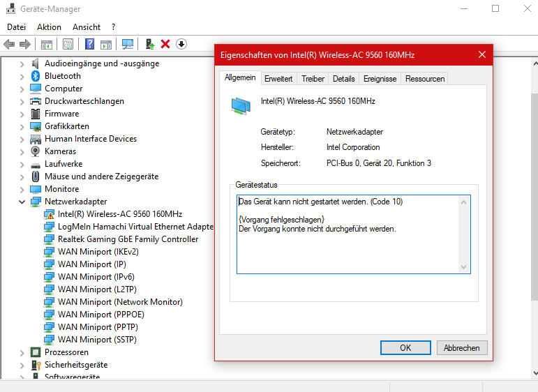This screenshot has width=538, height=392.
Task: Select WAN Miniport (Network Monitor)
Action: (x=120, y=302)
